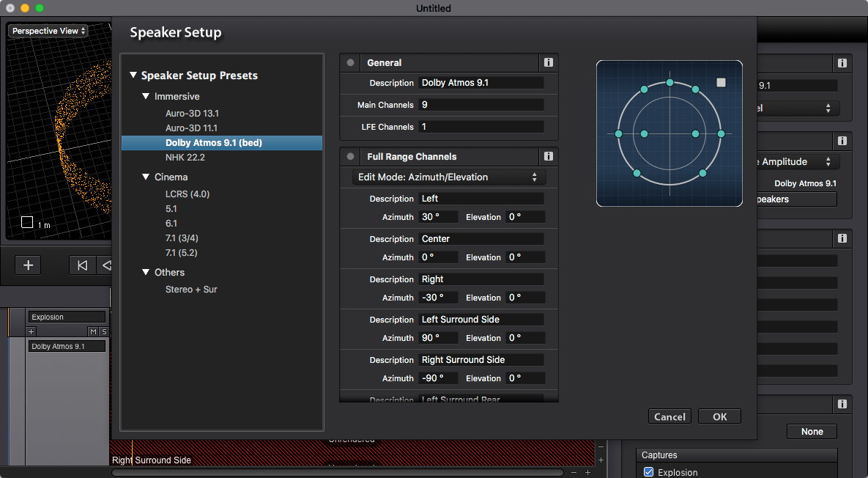Click the Left channel Azimuth field
The image size is (868, 478).
tap(438, 217)
